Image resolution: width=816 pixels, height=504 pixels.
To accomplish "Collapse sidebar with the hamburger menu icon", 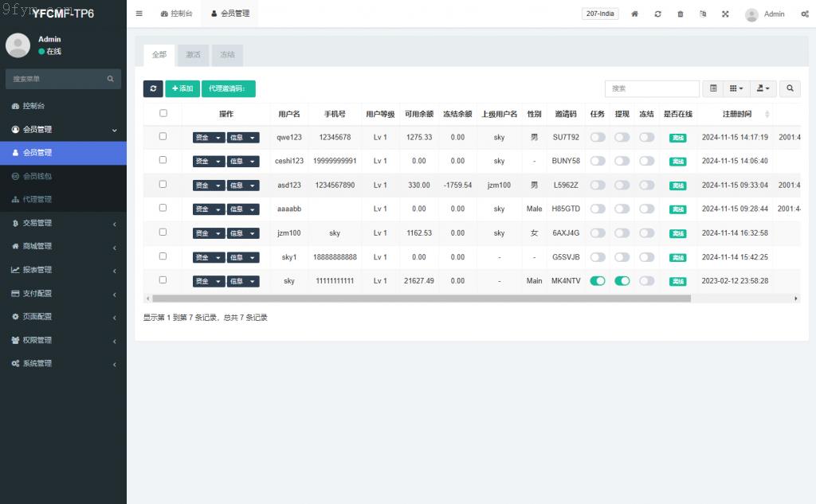I will click(139, 14).
